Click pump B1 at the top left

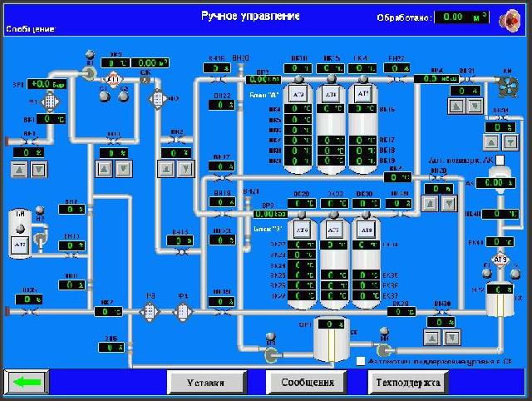tap(90, 73)
